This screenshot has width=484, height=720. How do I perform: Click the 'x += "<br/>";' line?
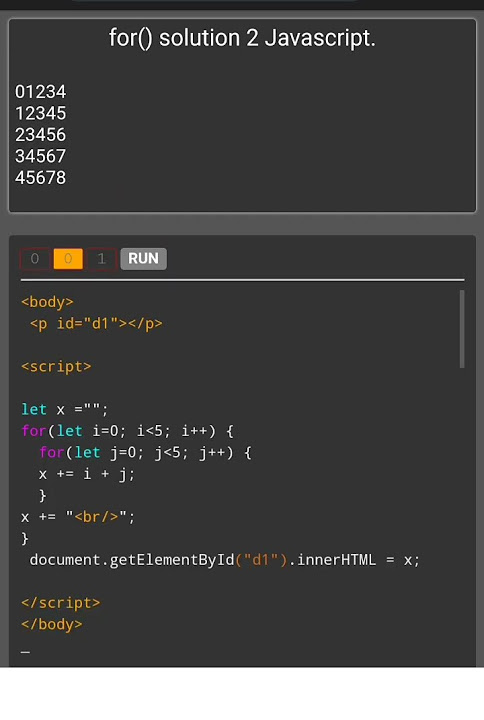point(78,517)
